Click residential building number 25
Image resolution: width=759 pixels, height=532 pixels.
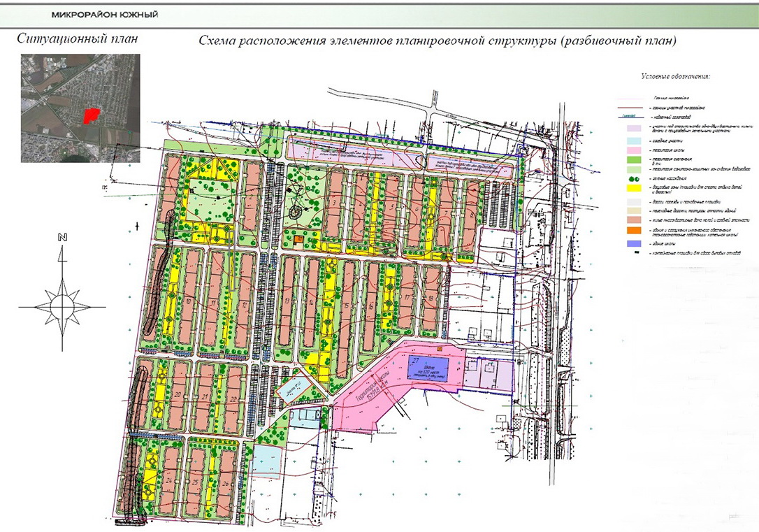point(196,482)
